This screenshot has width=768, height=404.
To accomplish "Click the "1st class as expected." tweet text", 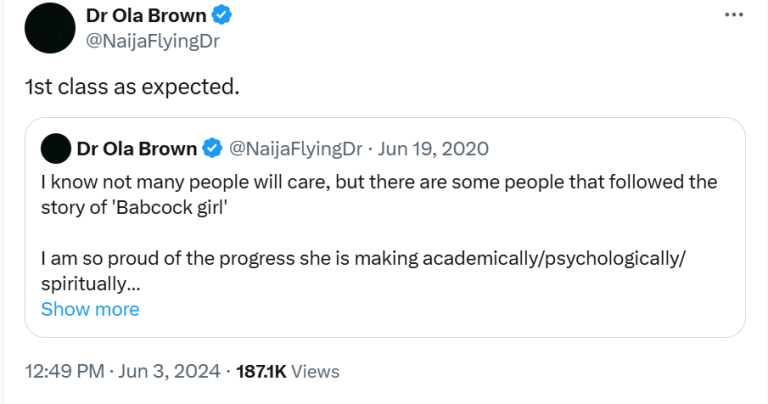I will pyautogui.click(x=132, y=87).
